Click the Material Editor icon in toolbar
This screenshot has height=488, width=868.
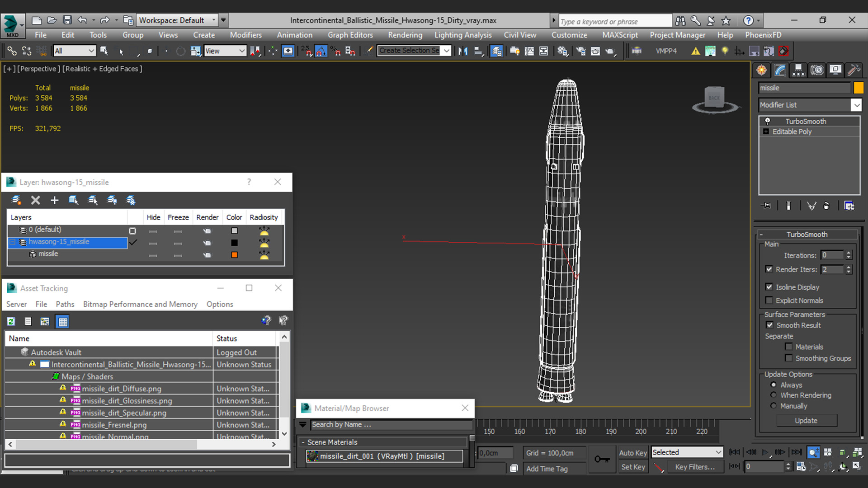pos(562,51)
